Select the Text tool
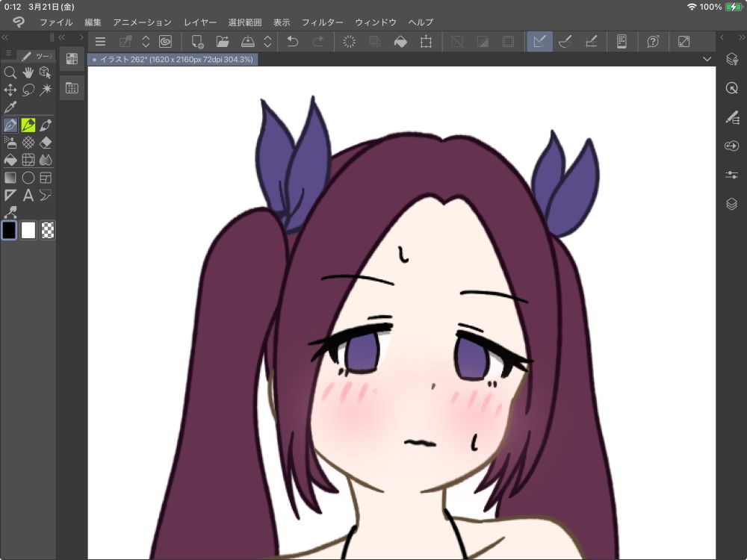 pos(28,195)
